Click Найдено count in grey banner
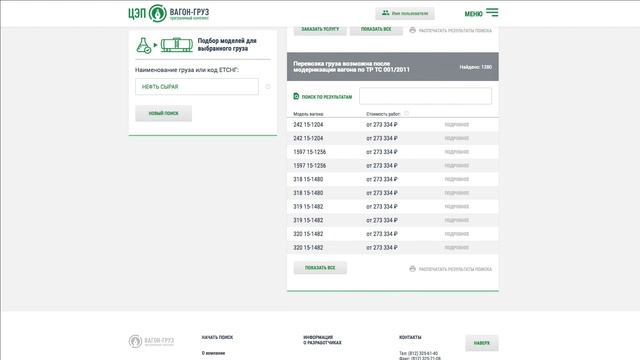The height and width of the screenshot is (360, 640). [x=476, y=67]
